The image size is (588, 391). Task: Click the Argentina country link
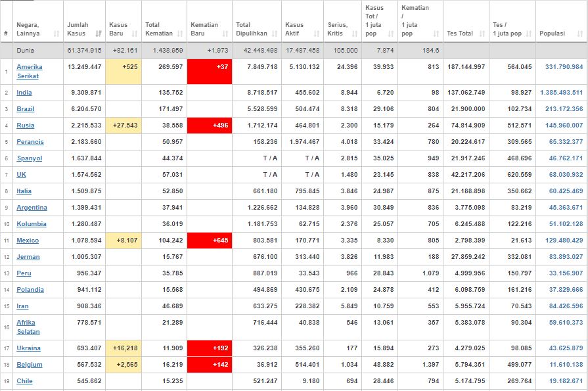(x=32, y=208)
